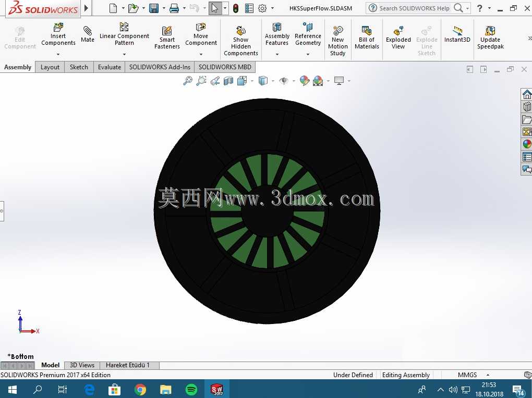
Task: Save the assembly with the Save icon
Action: [154, 8]
